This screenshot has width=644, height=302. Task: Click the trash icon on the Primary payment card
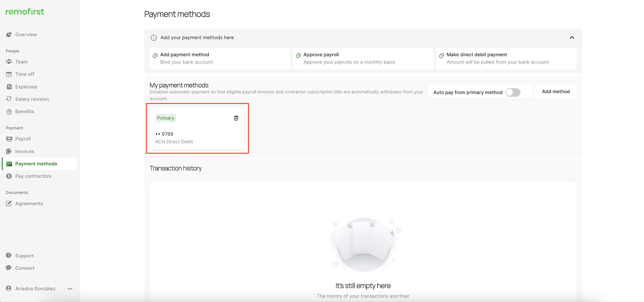pos(236,118)
